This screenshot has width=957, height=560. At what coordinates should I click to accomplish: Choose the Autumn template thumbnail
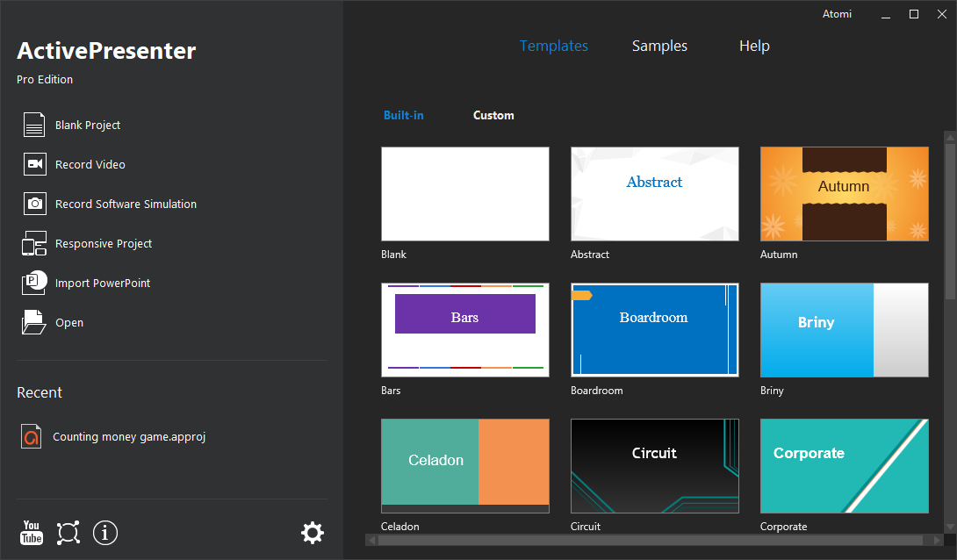[844, 194]
